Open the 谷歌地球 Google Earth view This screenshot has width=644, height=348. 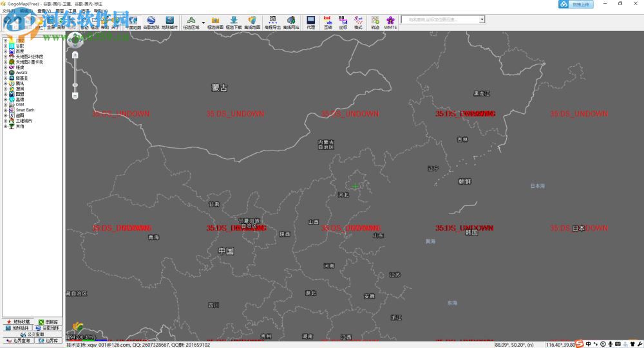(151, 23)
